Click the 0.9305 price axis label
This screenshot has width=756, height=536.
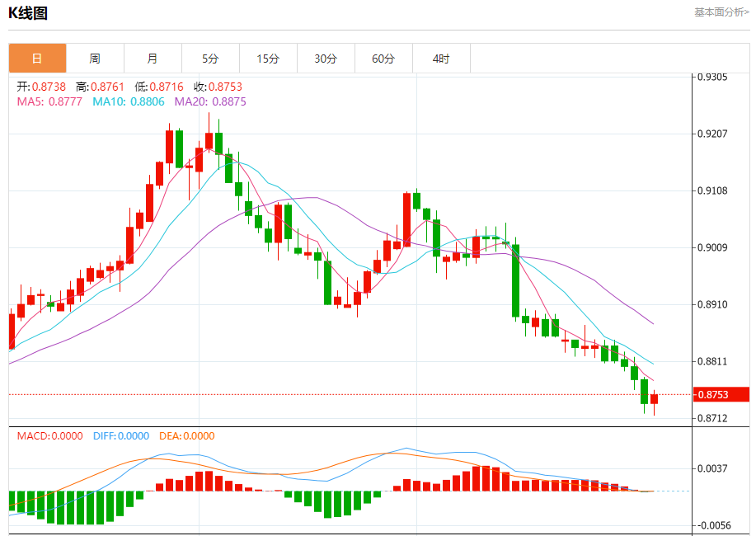click(712, 77)
